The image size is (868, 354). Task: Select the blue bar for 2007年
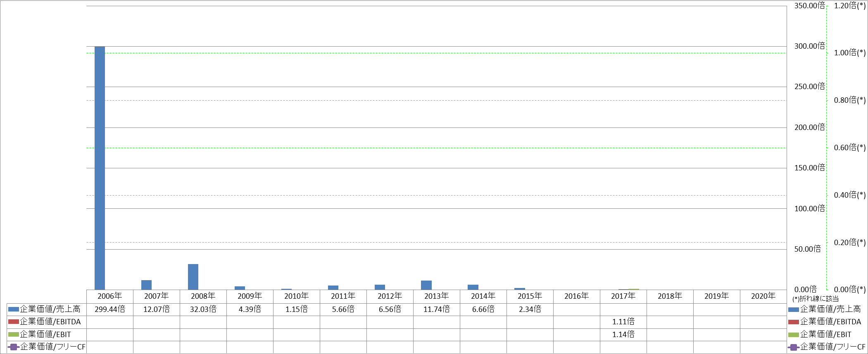coord(146,285)
